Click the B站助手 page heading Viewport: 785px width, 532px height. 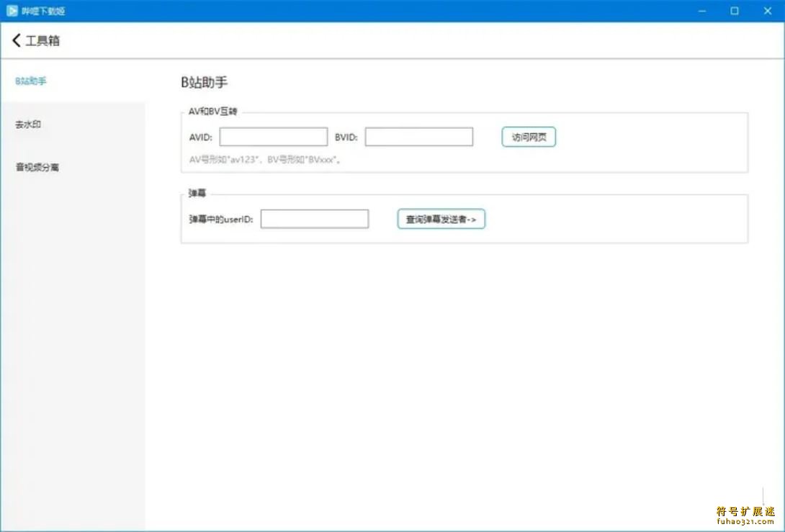[205, 82]
